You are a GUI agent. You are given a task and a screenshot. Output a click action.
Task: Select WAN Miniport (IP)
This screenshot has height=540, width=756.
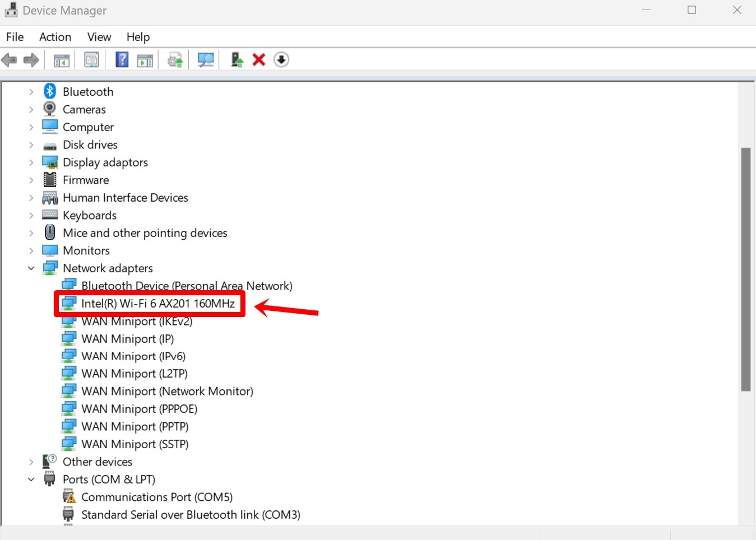pos(127,339)
